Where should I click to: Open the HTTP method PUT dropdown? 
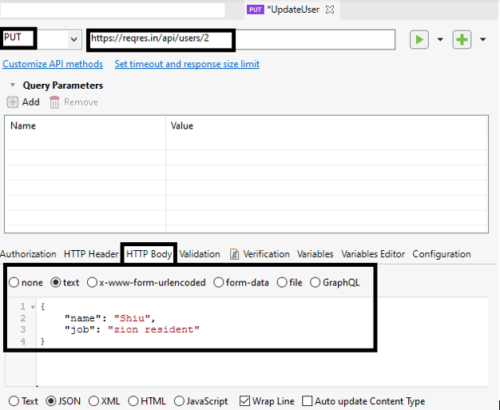(x=74, y=40)
